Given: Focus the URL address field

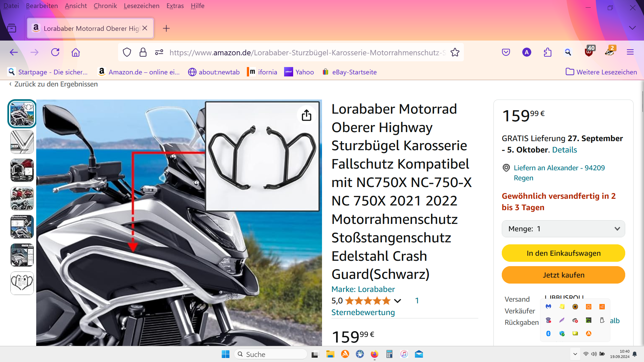Looking at the screenshot, I should point(307,52).
